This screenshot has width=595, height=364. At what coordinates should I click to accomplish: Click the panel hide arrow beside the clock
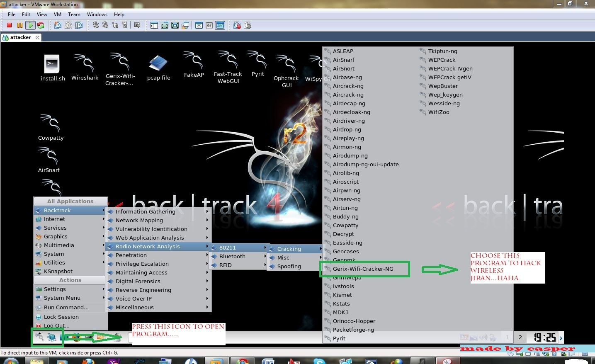(x=561, y=337)
